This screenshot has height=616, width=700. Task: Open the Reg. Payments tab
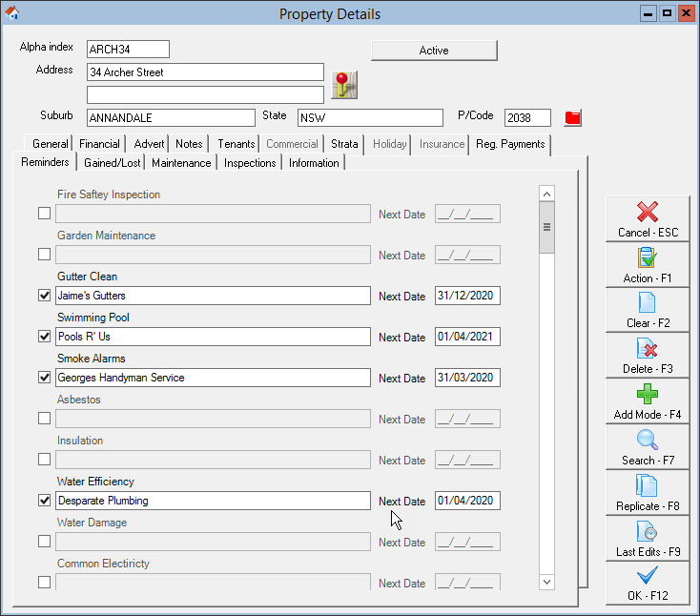click(510, 144)
